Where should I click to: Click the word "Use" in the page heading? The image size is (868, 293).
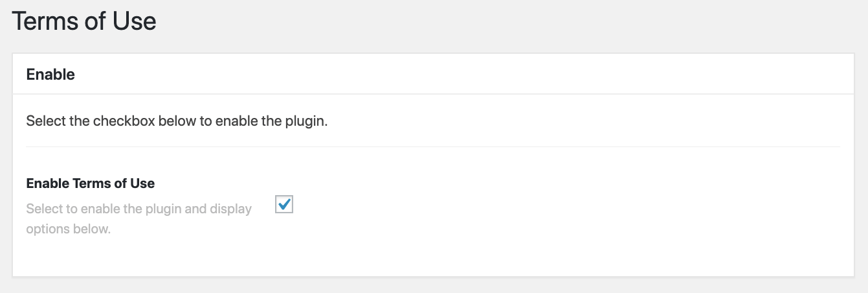[135, 22]
